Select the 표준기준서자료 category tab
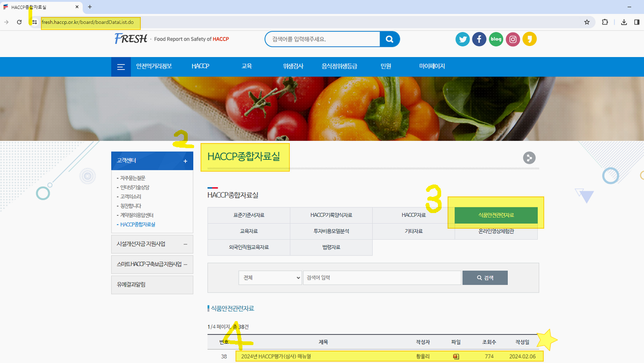This screenshot has height=363, width=644. (249, 215)
